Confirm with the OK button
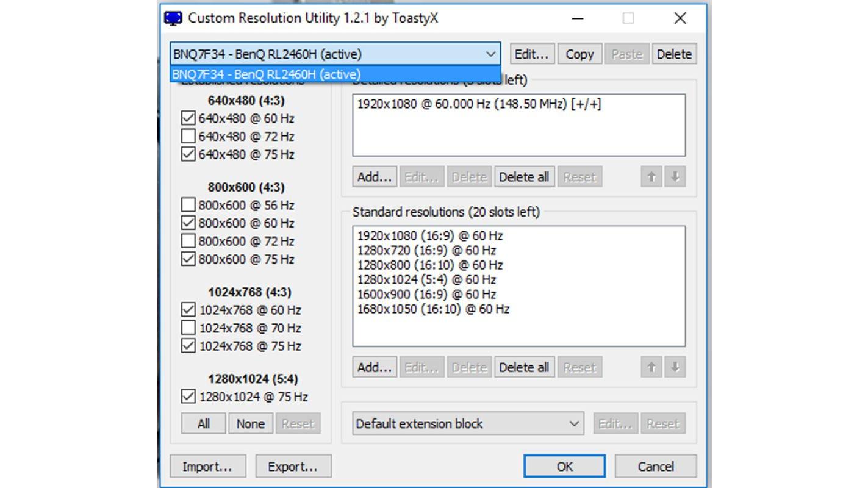Viewport: 868px width, 488px height. pos(565,467)
